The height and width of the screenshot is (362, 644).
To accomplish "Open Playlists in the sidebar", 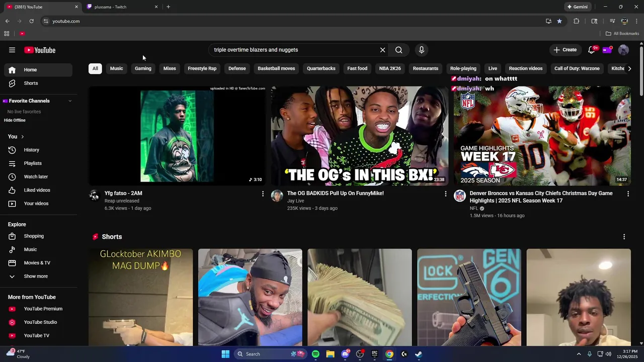I will tap(38, 163).
